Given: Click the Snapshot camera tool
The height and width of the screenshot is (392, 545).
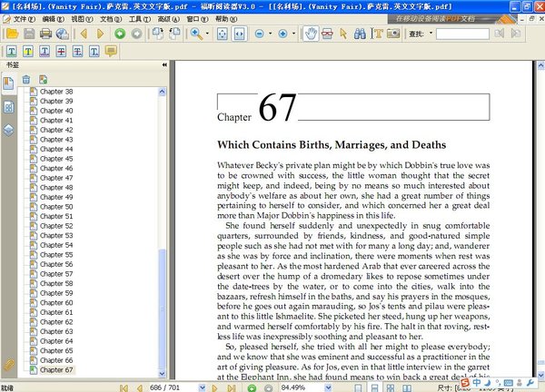Looking at the screenshot, I should (392, 34).
